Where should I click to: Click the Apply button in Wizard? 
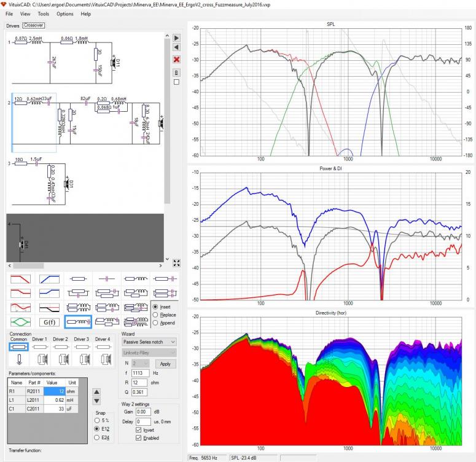pyautogui.click(x=165, y=364)
